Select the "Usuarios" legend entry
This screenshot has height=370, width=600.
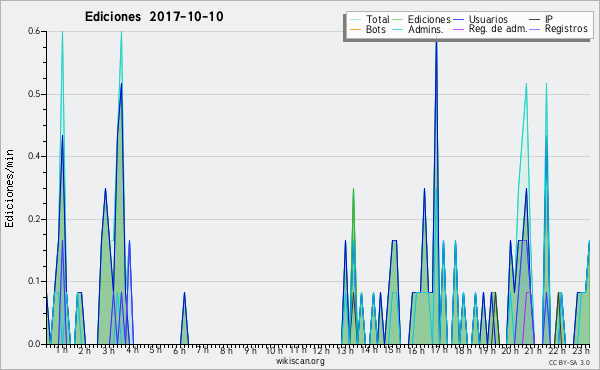pos(488,19)
